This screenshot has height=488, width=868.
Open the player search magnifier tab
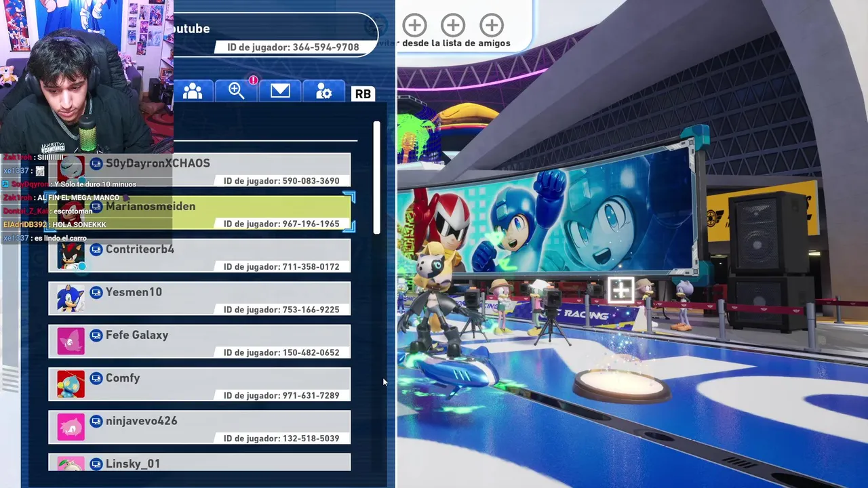pos(237,91)
